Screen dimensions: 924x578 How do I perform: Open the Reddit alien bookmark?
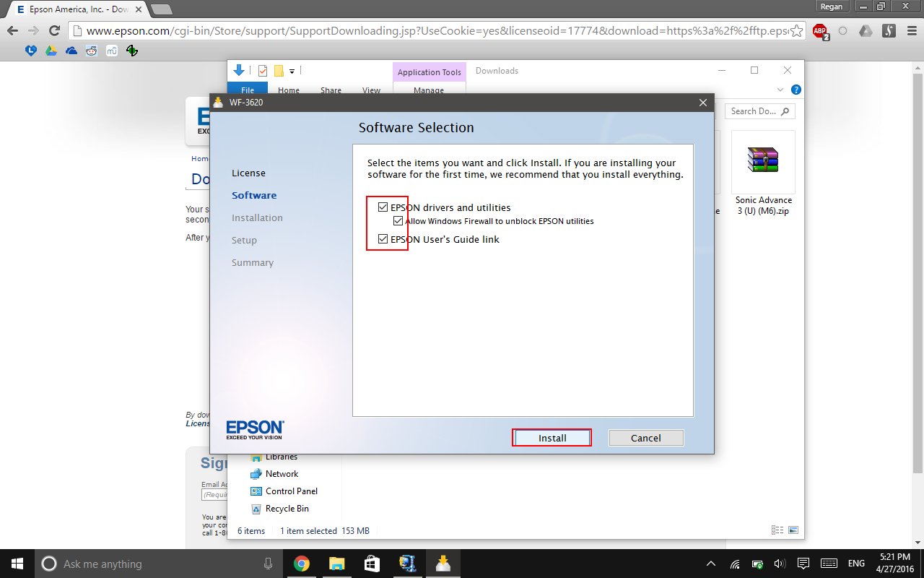pyautogui.click(x=92, y=51)
